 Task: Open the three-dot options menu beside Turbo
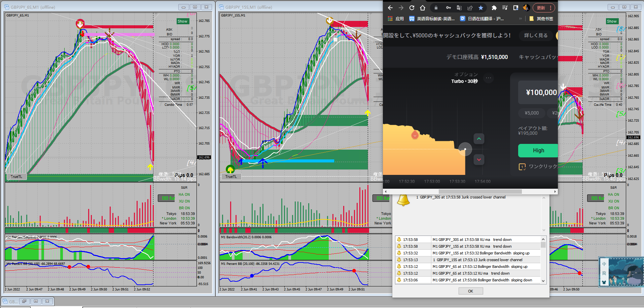pos(488,78)
